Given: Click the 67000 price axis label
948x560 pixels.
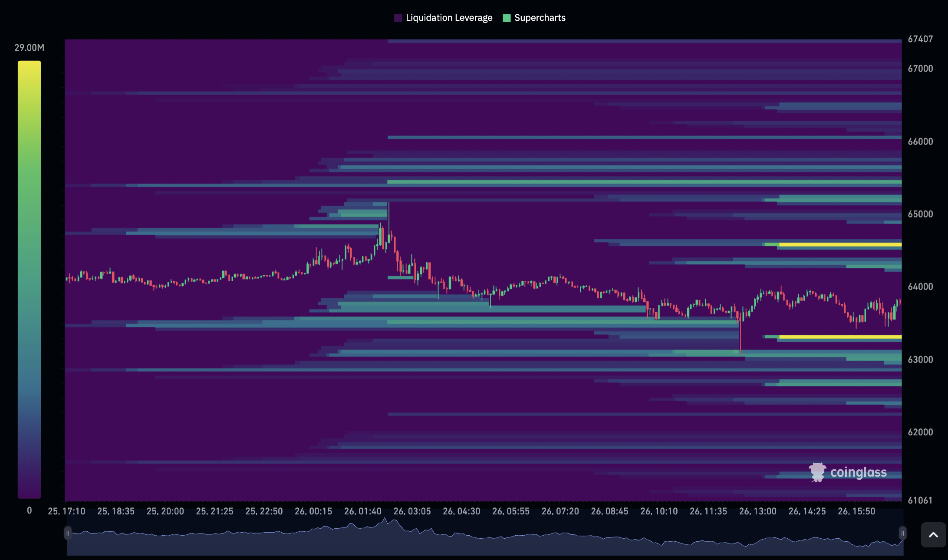Looking at the screenshot, I should 920,69.
